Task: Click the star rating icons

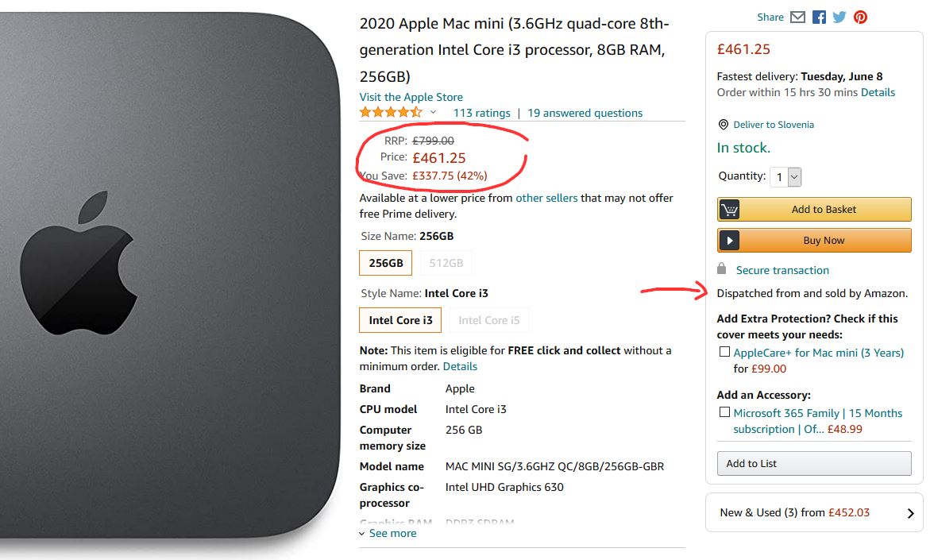Action: coord(390,113)
